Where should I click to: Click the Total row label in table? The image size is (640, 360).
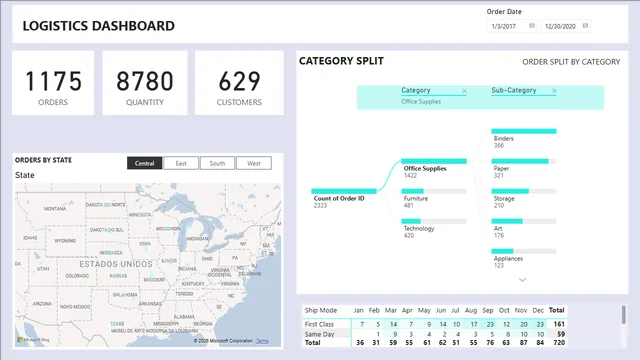coord(313,343)
